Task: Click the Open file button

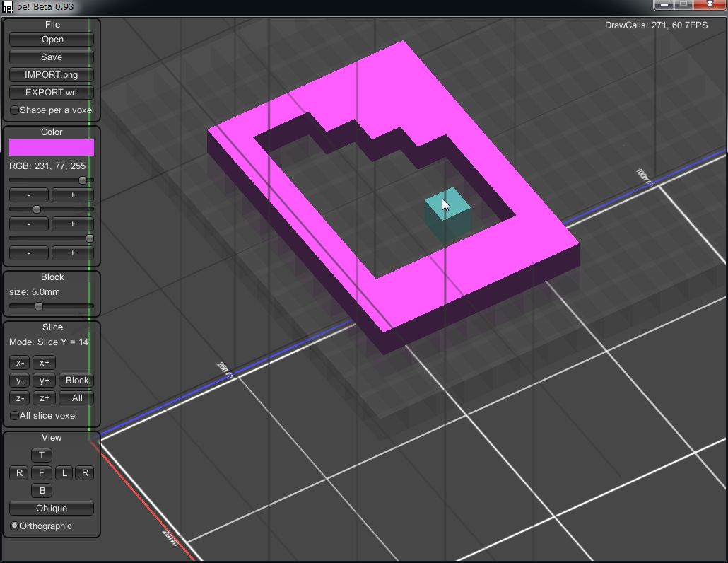Action: (52, 40)
